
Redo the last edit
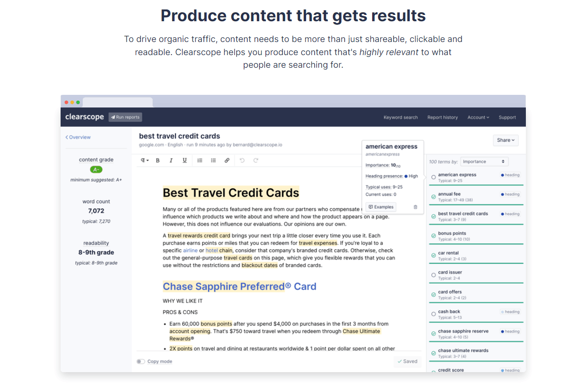255,160
